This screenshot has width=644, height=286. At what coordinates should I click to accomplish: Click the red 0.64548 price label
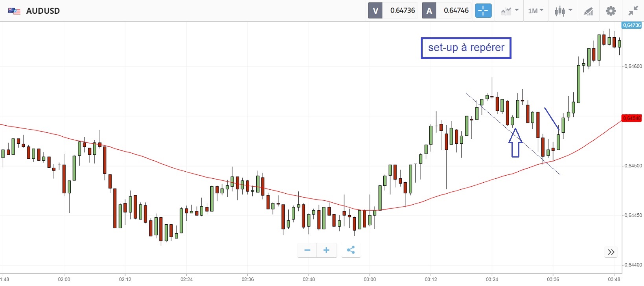click(x=631, y=118)
